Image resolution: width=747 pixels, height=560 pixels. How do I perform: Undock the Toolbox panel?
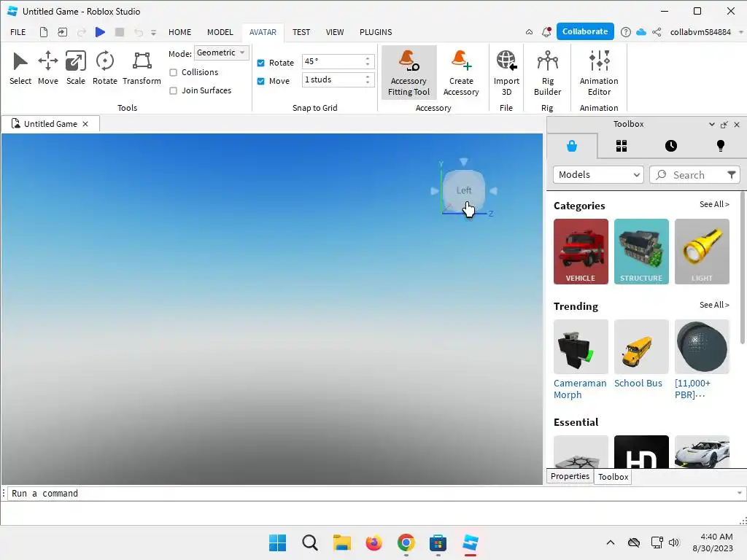coord(724,124)
